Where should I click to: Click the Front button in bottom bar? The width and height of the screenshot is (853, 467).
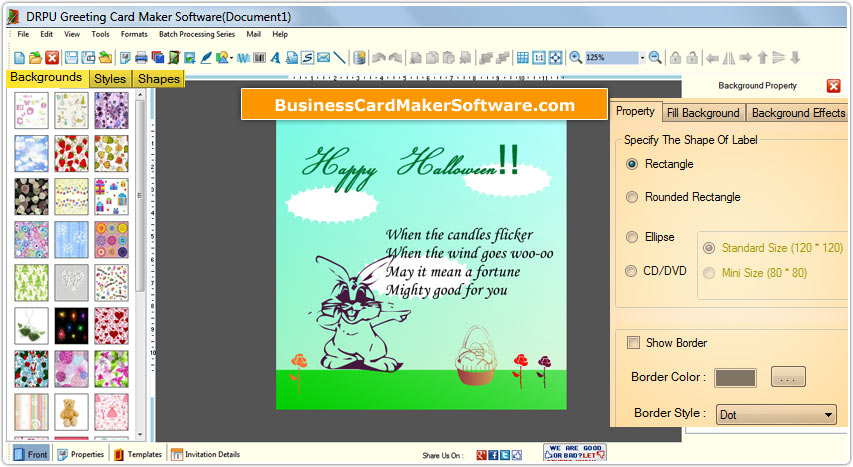(x=30, y=454)
